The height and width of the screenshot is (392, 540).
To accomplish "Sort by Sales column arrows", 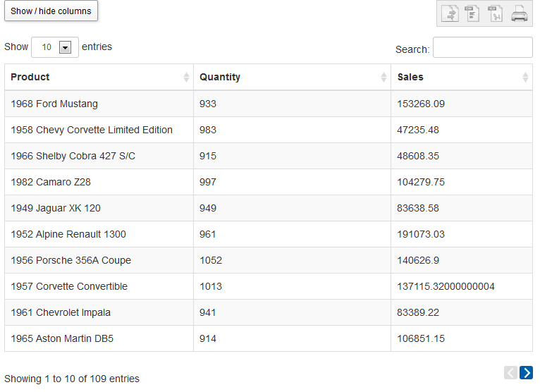I will [525, 77].
